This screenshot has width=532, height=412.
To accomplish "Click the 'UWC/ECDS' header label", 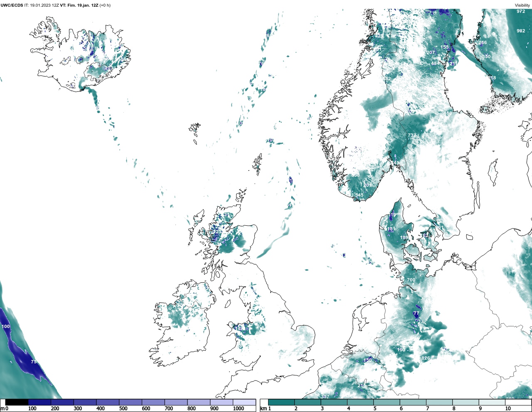I will point(12,5).
